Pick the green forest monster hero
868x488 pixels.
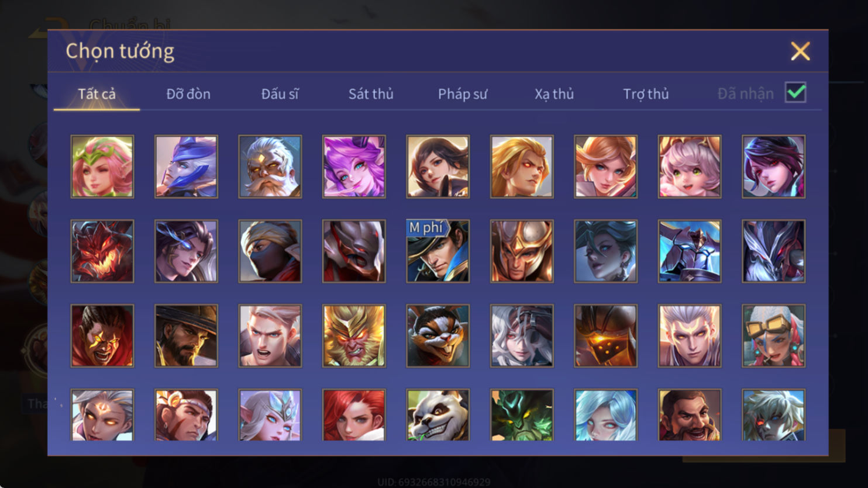click(x=522, y=414)
